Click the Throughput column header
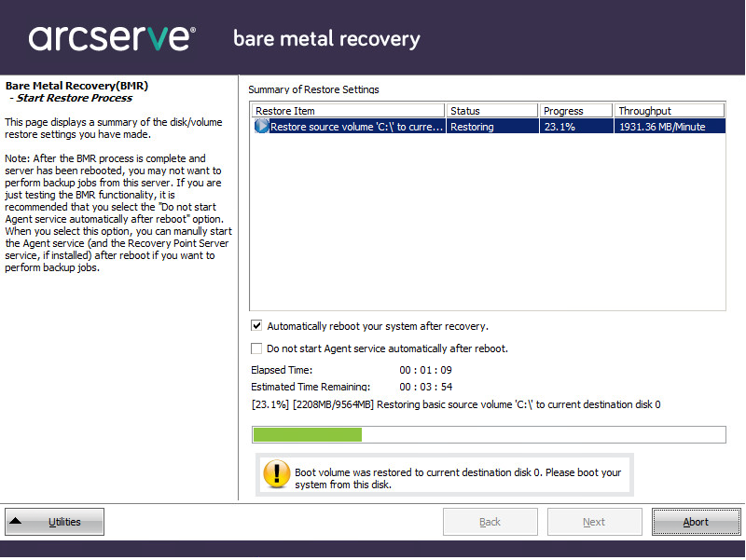 point(669,111)
